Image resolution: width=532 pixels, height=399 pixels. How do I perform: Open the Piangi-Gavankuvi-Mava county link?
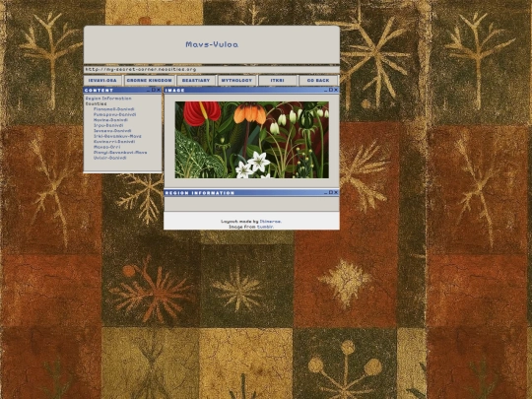[x=120, y=153]
